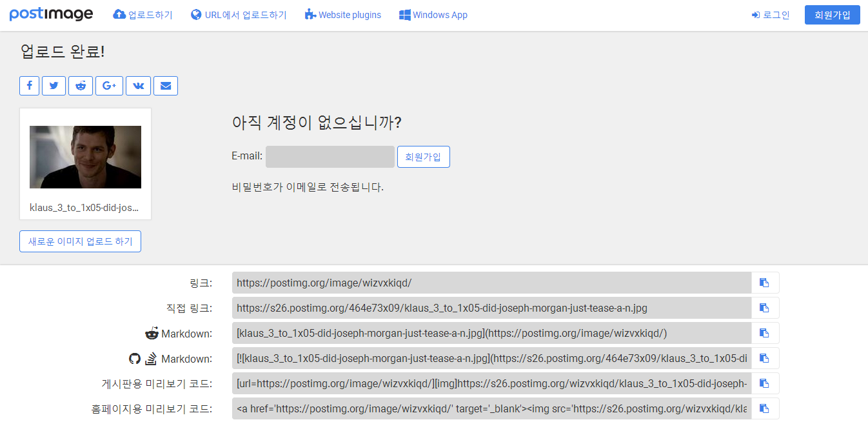Screen dimensions: 868x422
Task: Open URL에서 업로드하기 menu item
Action: [x=239, y=15]
